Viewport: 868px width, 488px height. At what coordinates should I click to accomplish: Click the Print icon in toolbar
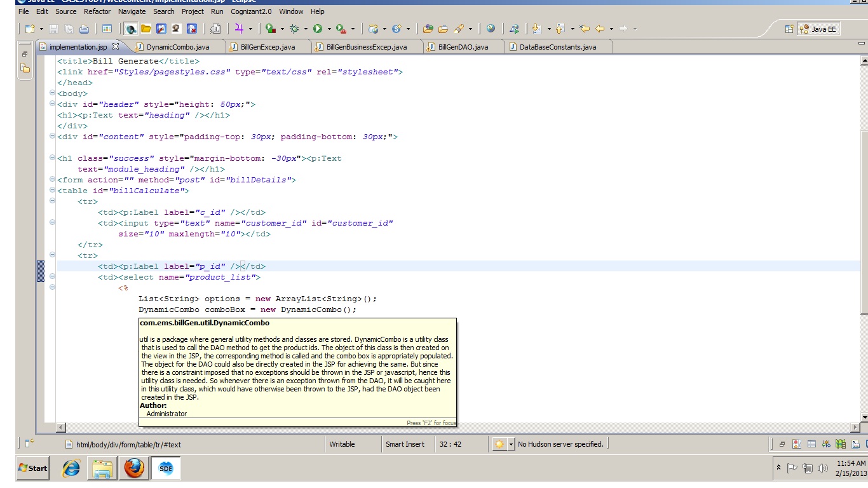point(84,29)
